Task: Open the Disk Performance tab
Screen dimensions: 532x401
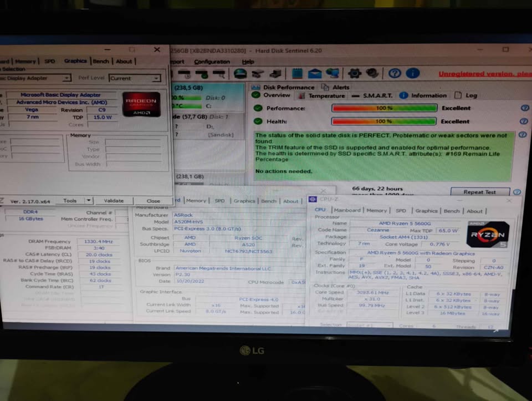Action: [x=283, y=87]
